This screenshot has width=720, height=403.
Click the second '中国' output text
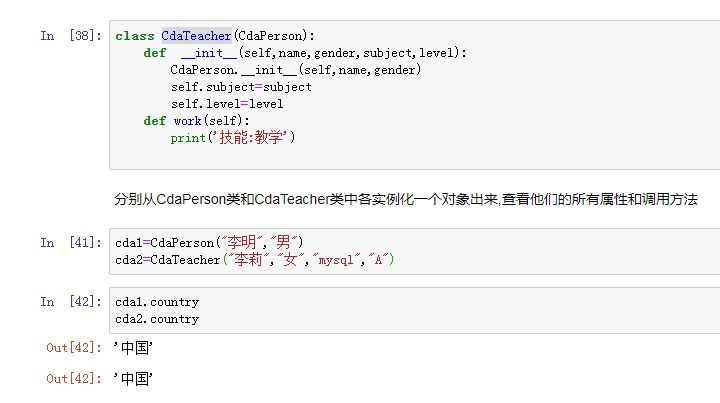133,379
